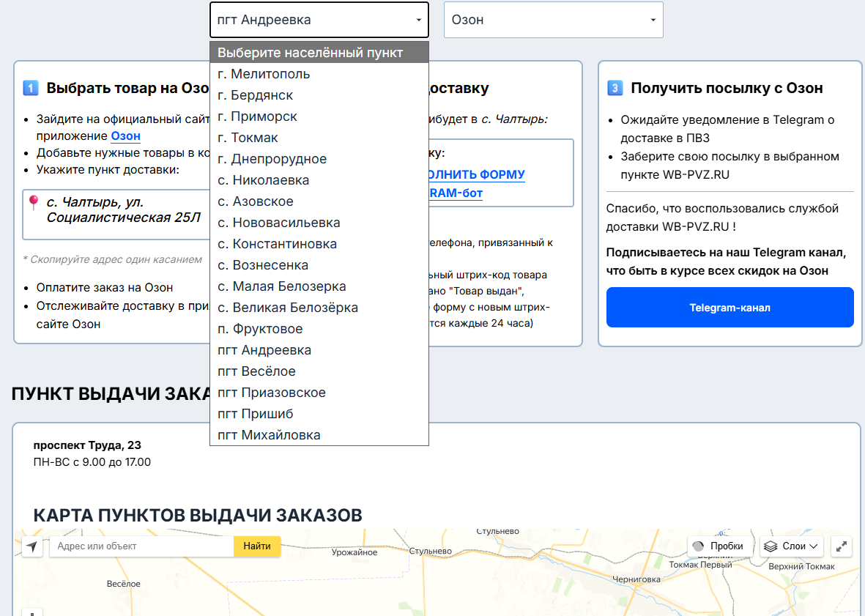Viewport: 865px width, 616px height.
Task: Choose пгт Весёлое option
Action: [319, 371]
